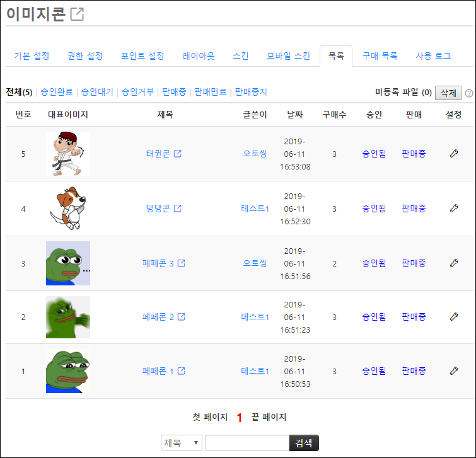Show the help question mark next to 삭제
The height and width of the screenshot is (458, 476).
point(468,93)
